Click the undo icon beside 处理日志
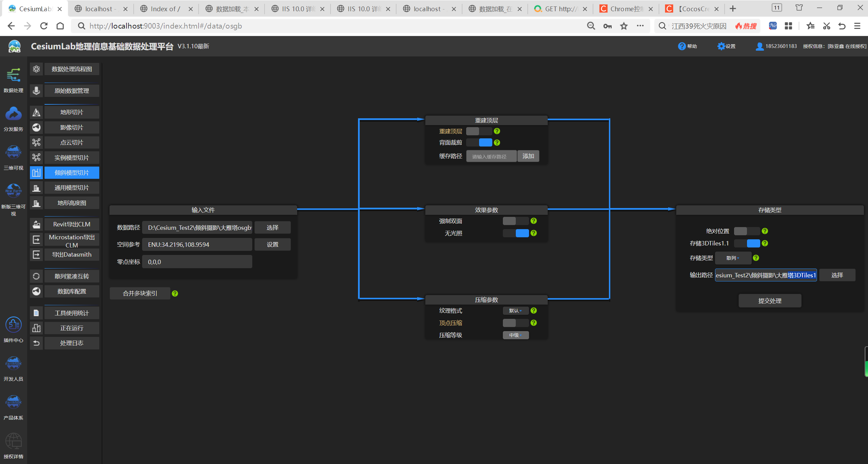This screenshot has height=464, width=868. pyautogui.click(x=36, y=343)
